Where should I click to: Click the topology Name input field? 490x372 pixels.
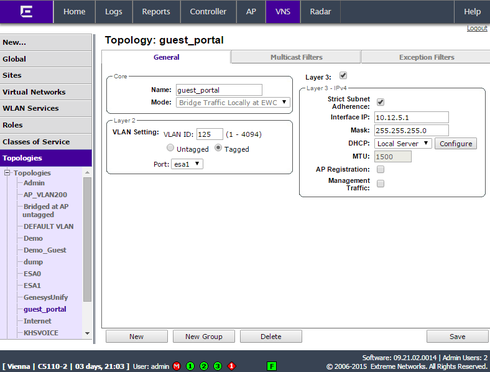(x=219, y=90)
